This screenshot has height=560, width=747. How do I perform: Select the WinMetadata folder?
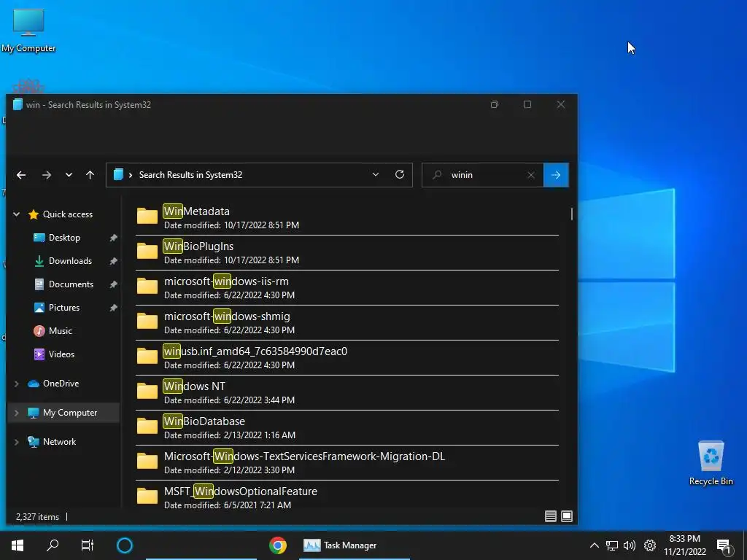pos(347,217)
